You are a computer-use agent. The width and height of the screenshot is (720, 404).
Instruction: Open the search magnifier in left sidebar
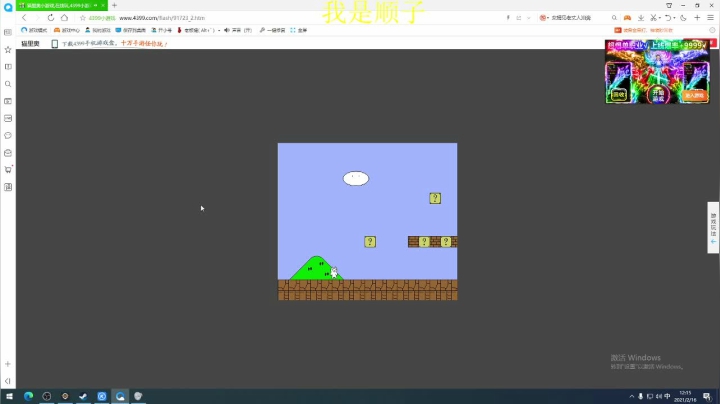click(x=8, y=84)
